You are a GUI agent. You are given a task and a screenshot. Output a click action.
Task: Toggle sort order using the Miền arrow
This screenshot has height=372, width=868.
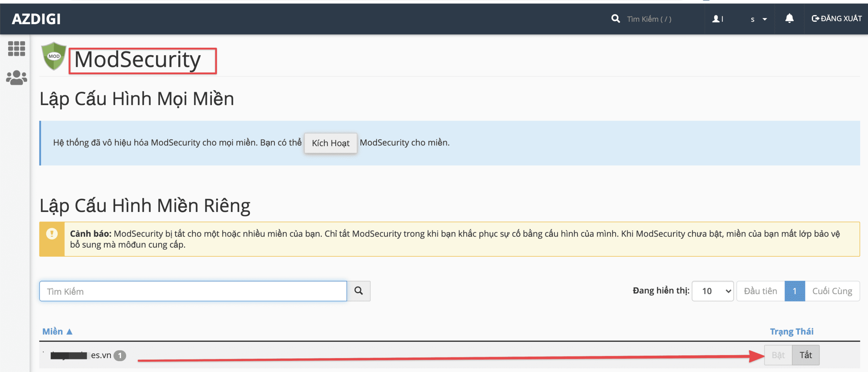click(70, 331)
